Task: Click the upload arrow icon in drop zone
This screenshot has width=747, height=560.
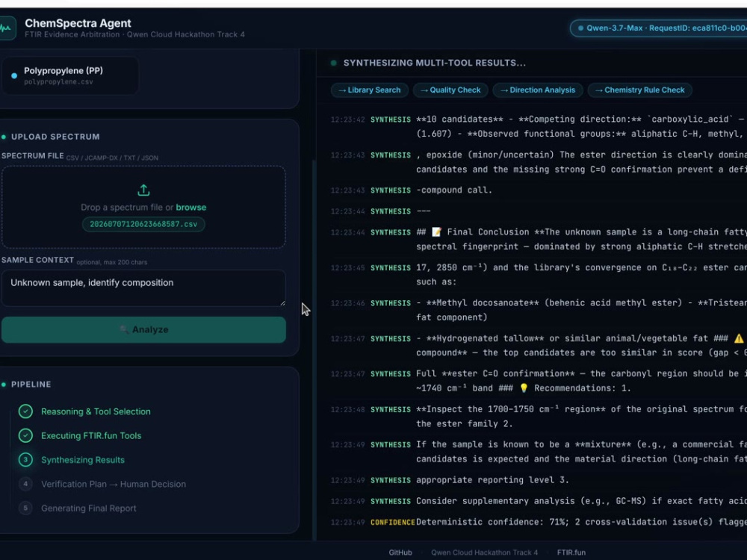Action: point(143,190)
